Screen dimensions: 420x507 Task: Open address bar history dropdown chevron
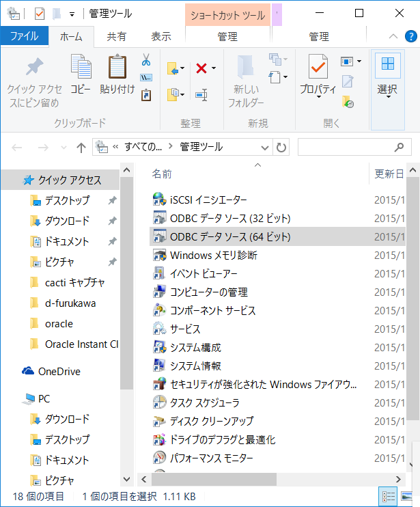265,148
